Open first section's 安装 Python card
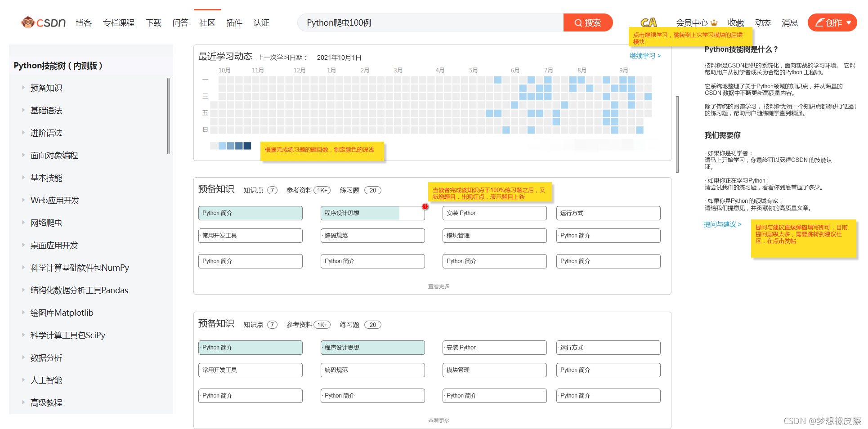 [x=495, y=213]
